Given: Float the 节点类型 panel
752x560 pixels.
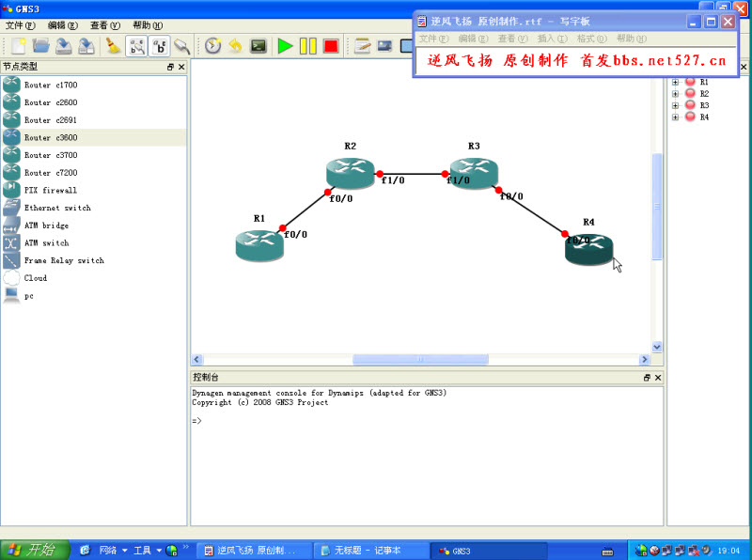Looking at the screenshot, I should click(x=170, y=67).
